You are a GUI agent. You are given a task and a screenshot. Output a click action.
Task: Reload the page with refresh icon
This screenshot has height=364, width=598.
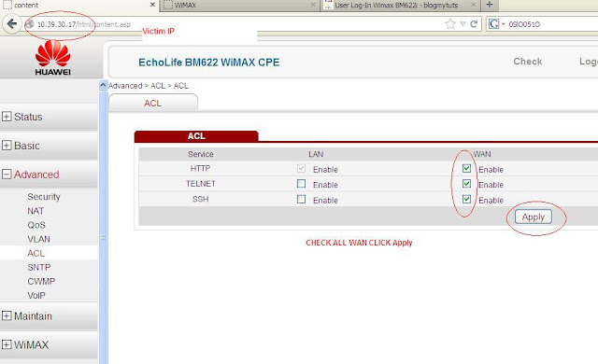(474, 24)
